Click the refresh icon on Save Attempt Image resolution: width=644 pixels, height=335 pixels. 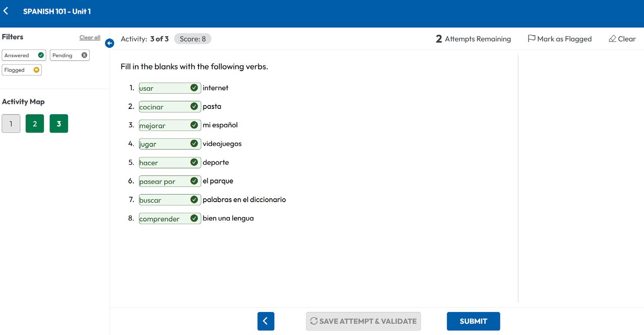pyautogui.click(x=314, y=321)
